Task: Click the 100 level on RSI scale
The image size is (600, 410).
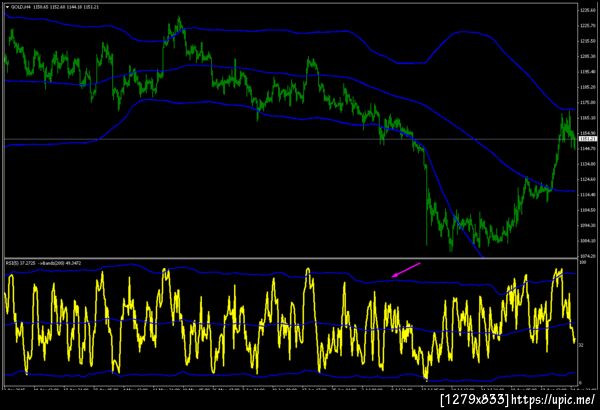Action: pyautogui.click(x=583, y=263)
